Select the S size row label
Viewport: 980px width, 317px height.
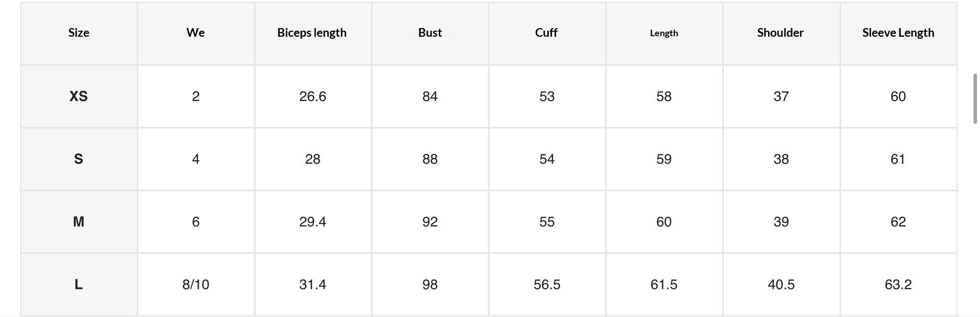click(x=79, y=159)
